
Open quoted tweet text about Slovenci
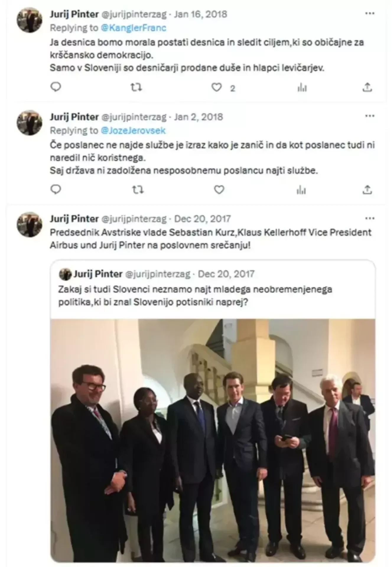pos(195,296)
